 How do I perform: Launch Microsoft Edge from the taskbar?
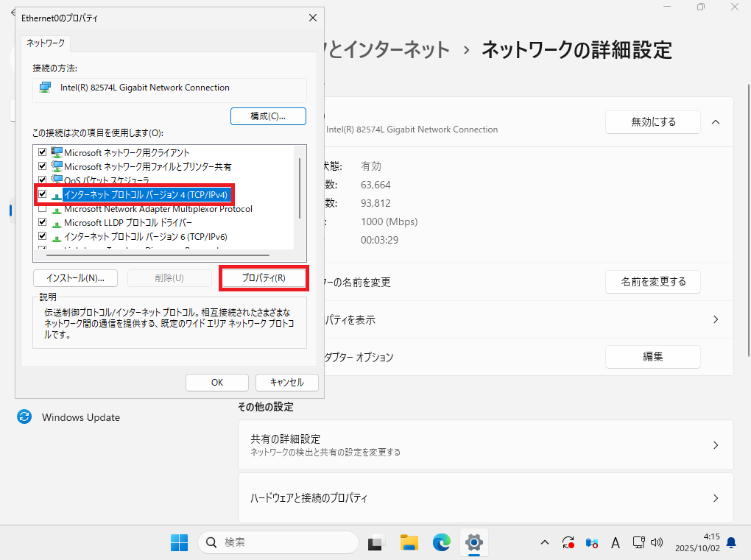point(442,543)
